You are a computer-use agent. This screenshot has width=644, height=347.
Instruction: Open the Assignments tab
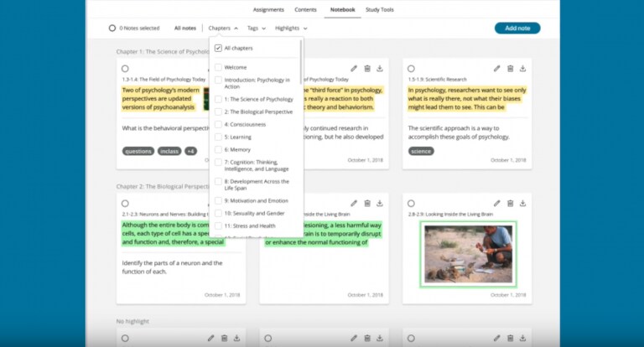pyautogui.click(x=269, y=9)
